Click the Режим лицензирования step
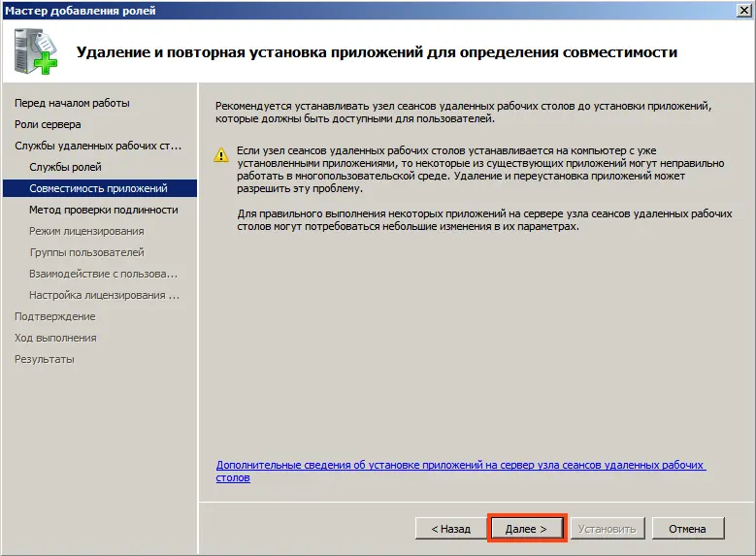Image resolution: width=756 pixels, height=556 pixels. [86, 231]
